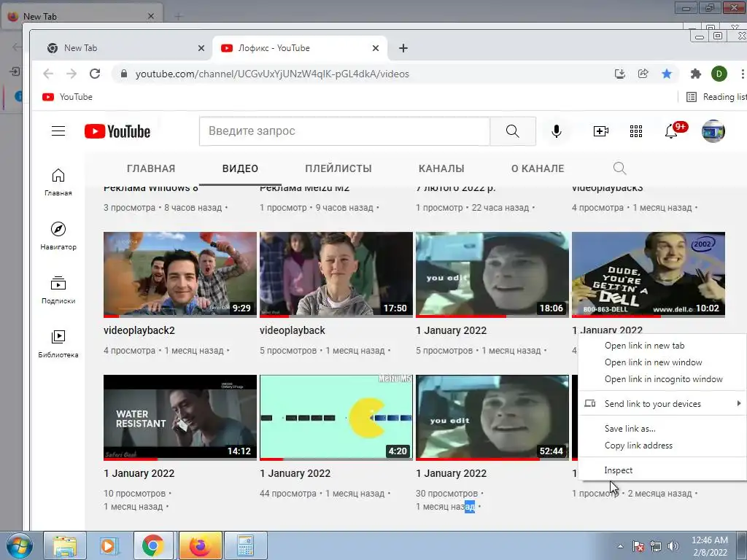Viewport: 747px width, 560px height.
Task: Open Windows Explorer from taskbar
Action: pos(65,545)
